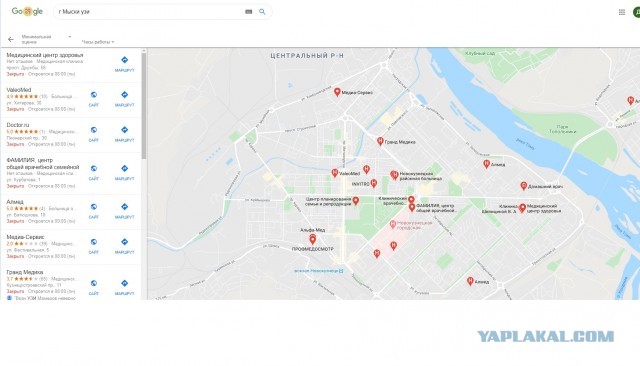Viewport: 640px width, 366px height.
Task: Click the Google logo
Action: [x=27, y=11]
